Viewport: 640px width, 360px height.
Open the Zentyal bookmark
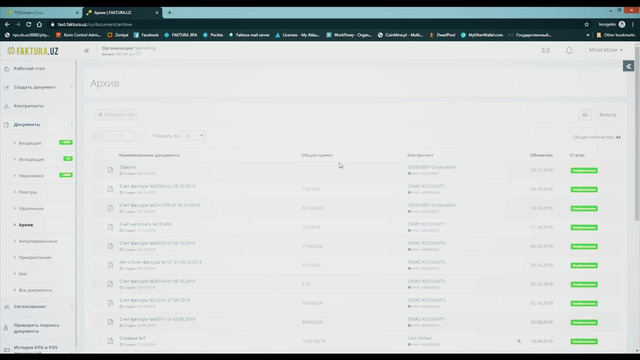click(118, 35)
